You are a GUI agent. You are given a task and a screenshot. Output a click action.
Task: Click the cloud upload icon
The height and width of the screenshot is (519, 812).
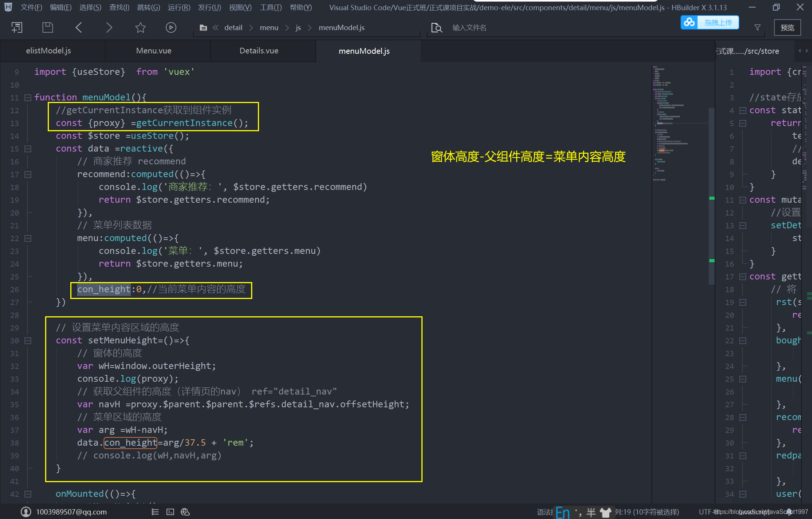(689, 23)
